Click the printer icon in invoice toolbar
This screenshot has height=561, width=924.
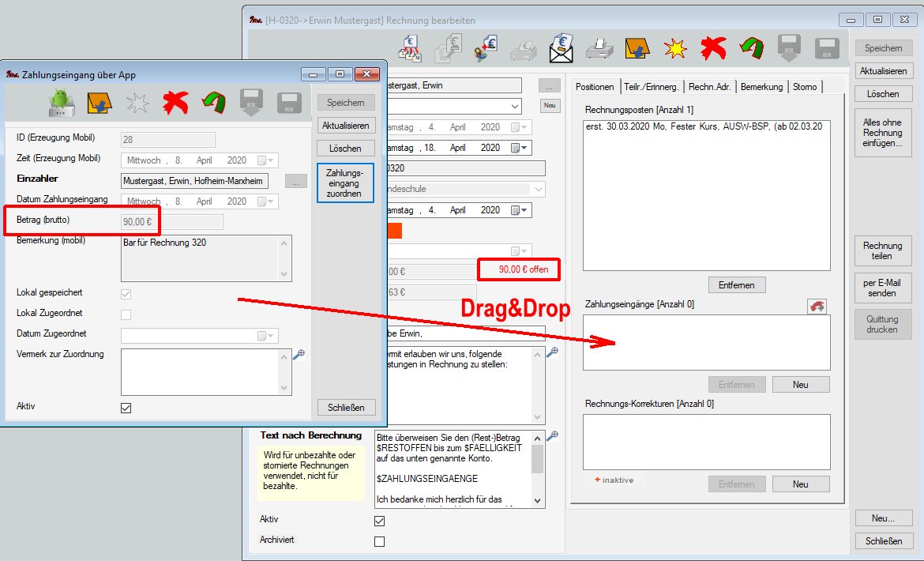[x=599, y=49]
